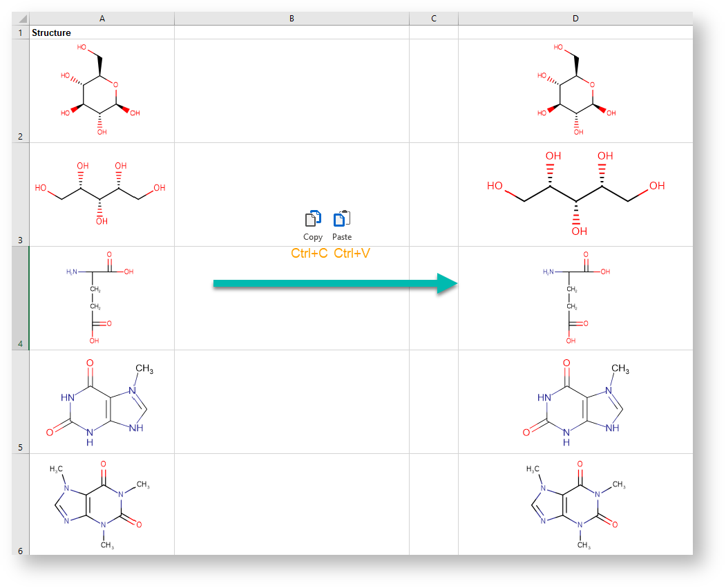Select column D header

pos(575,19)
